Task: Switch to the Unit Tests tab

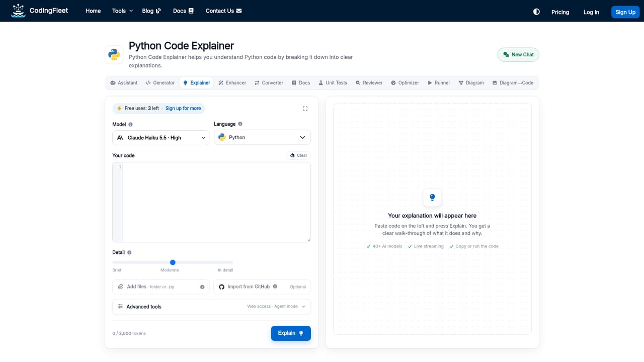Action: coord(333,83)
